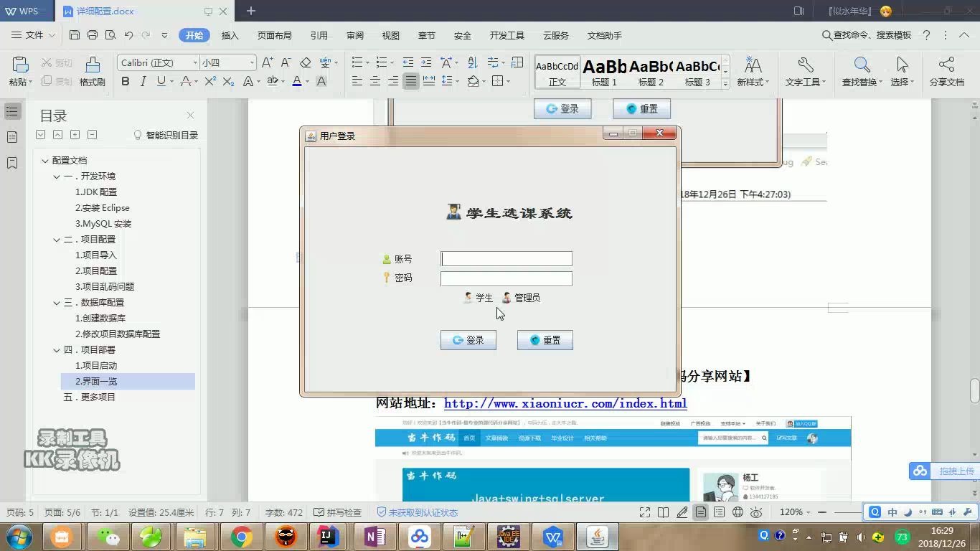This screenshot has height=551, width=980.
Task: Click the sort (AZ) icon in the ribbon
Action: click(473, 62)
